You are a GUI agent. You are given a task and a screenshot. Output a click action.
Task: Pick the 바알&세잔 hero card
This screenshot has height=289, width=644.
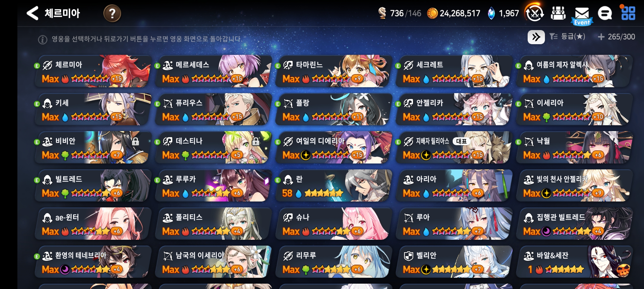pyautogui.click(x=574, y=262)
